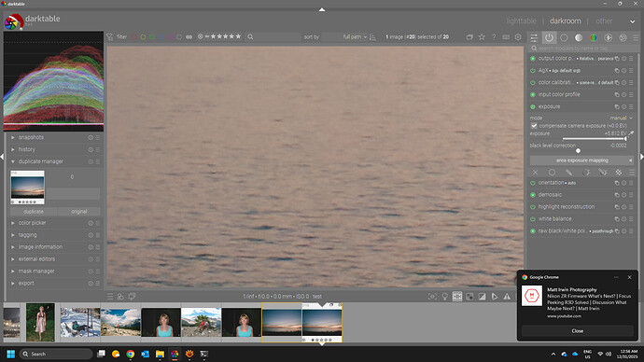Disable the white balance module
The width and height of the screenshot is (644, 362).
tap(533, 219)
